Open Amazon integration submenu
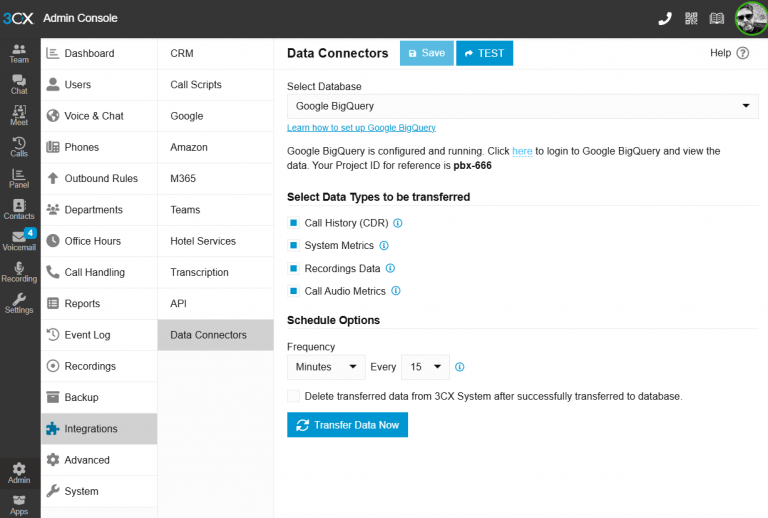The image size is (768, 518). [216, 147]
